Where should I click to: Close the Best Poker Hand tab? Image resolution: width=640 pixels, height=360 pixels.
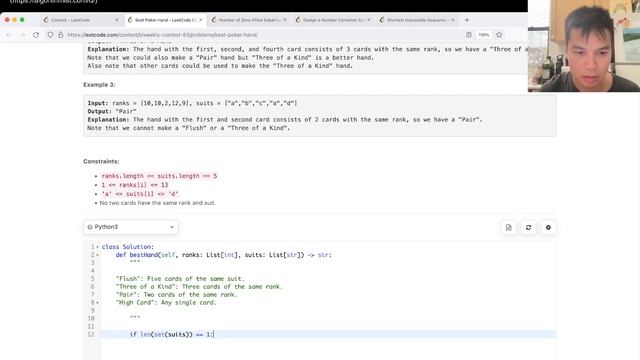tap(200, 20)
